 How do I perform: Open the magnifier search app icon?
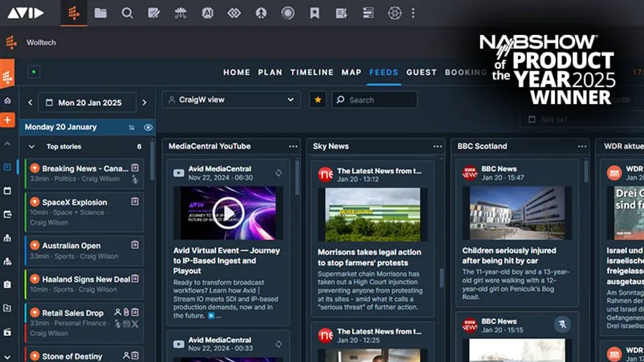coord(127,13)
